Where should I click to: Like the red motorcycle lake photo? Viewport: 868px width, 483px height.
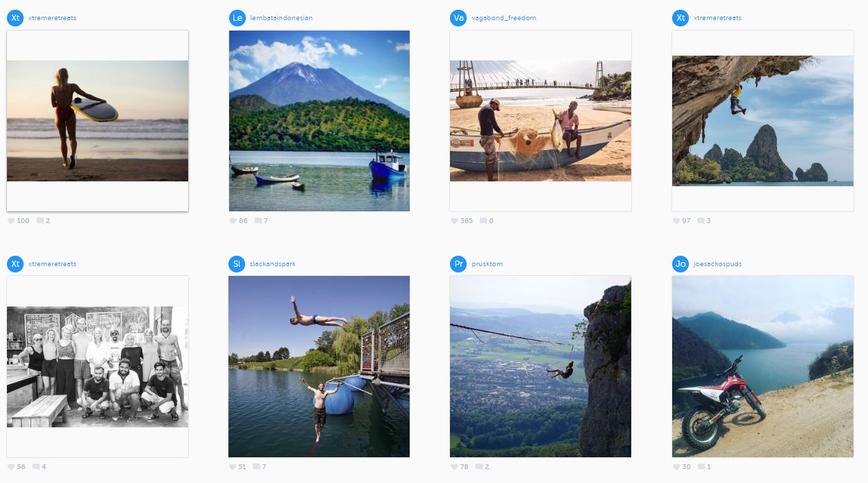(677, 467)
